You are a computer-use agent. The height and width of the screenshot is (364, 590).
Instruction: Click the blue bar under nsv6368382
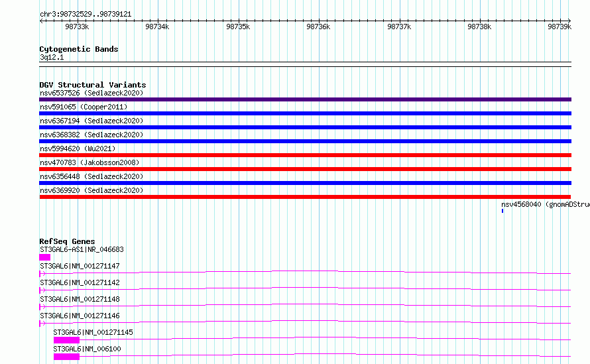(x=305, y=141)
